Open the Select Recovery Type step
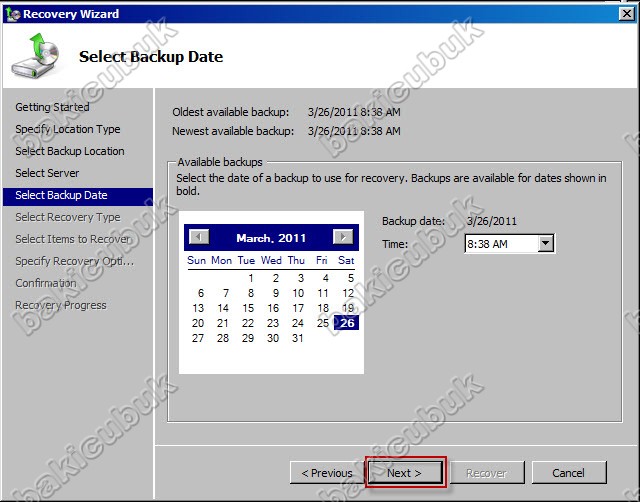The height and width of the screenshot is (502, 640). [68, 217]
